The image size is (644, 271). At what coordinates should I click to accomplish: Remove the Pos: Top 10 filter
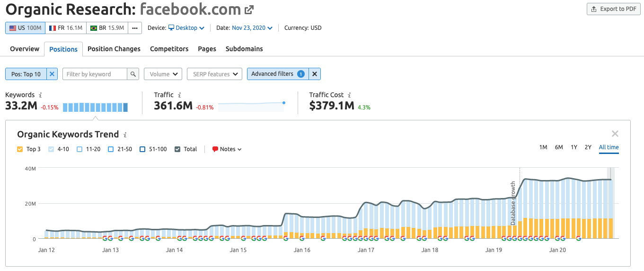52,74
